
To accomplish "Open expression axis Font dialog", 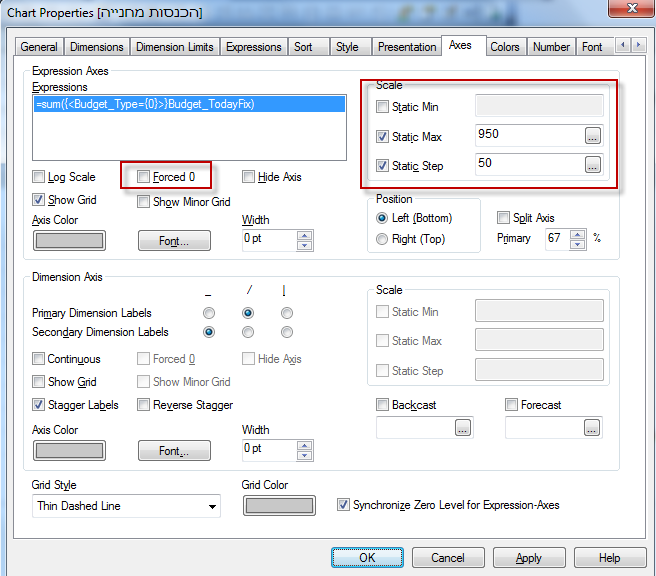I will pos(174,241).
